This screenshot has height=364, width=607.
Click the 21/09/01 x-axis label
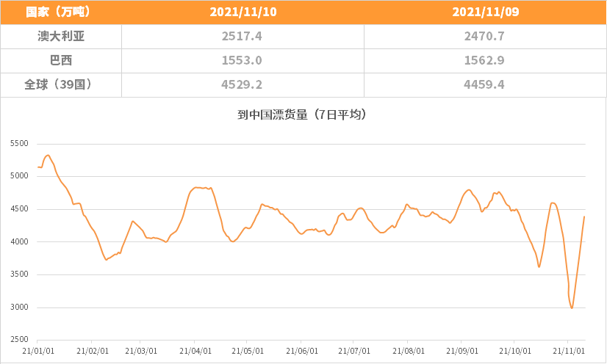coord(461,351)
